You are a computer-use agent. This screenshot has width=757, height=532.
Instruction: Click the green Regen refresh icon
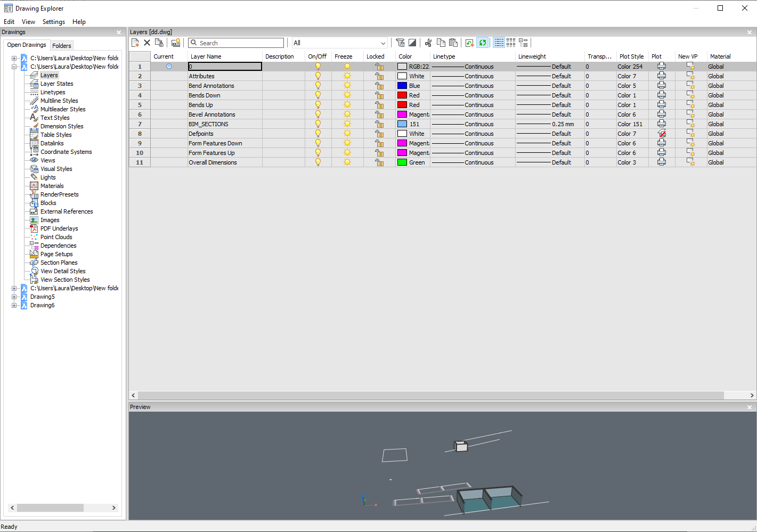[483, 43]
